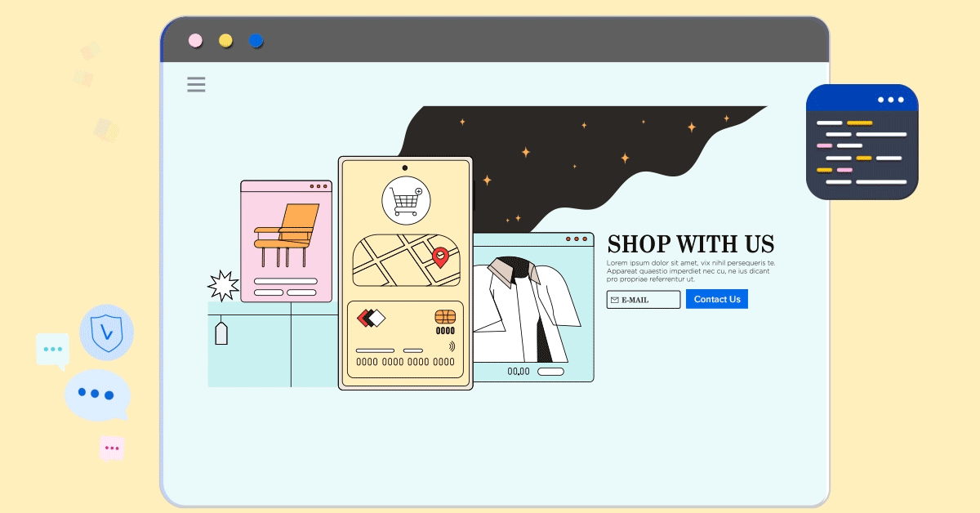Toggle the yellow traffic light dot
The height and width of the screenshot is (513, 980).
[225, 39]
